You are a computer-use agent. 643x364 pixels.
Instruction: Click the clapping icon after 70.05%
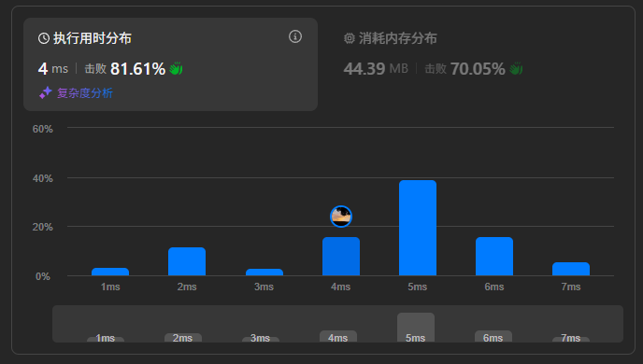(x=516, y=68)
